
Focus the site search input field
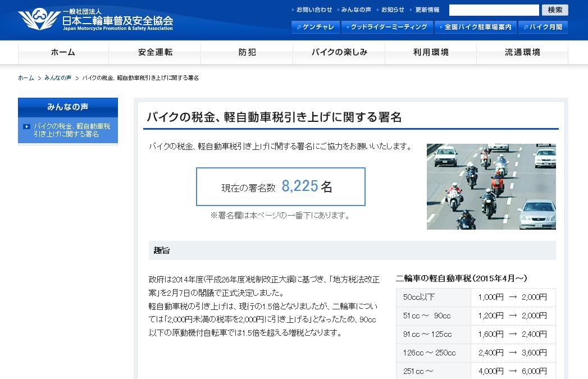[x=494, y=10]
